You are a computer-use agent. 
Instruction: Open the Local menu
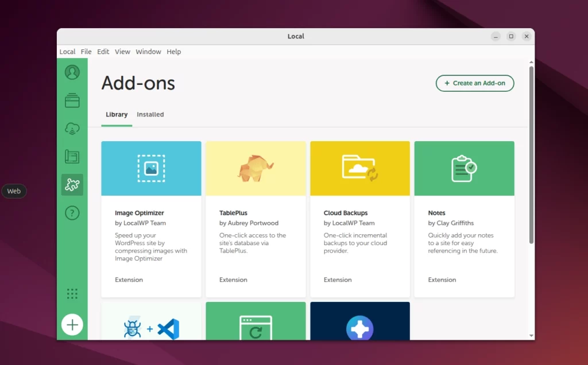[67, 52]
